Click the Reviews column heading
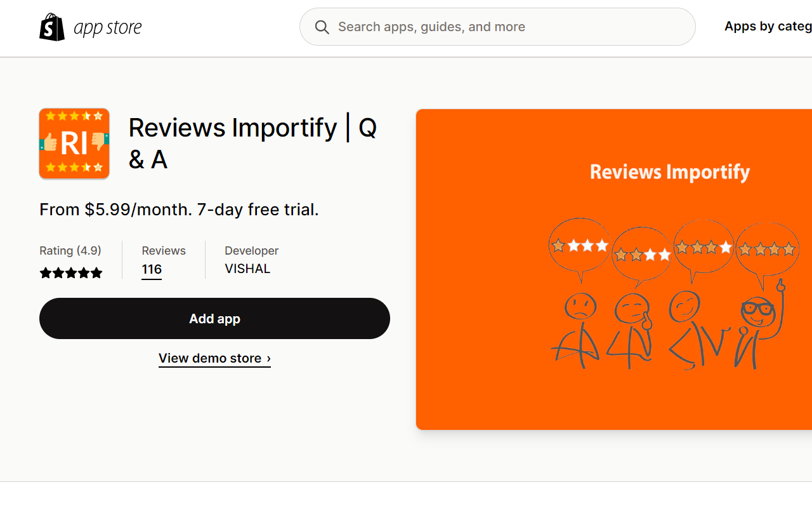The height and width of the screenshot is (508, 812). pos(163,250)
